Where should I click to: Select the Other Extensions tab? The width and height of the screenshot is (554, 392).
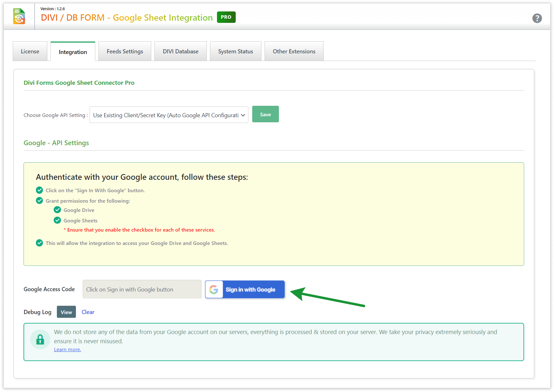tap(294, 51)
